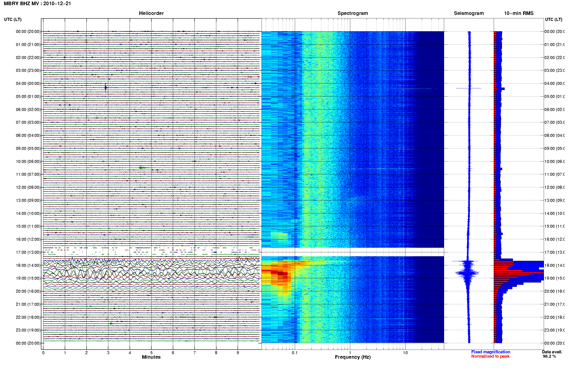Click the left-axis label "09:00 (05:00)"
Image resolution: width=588 pixels, height=368 pixels.
(28, 148)
